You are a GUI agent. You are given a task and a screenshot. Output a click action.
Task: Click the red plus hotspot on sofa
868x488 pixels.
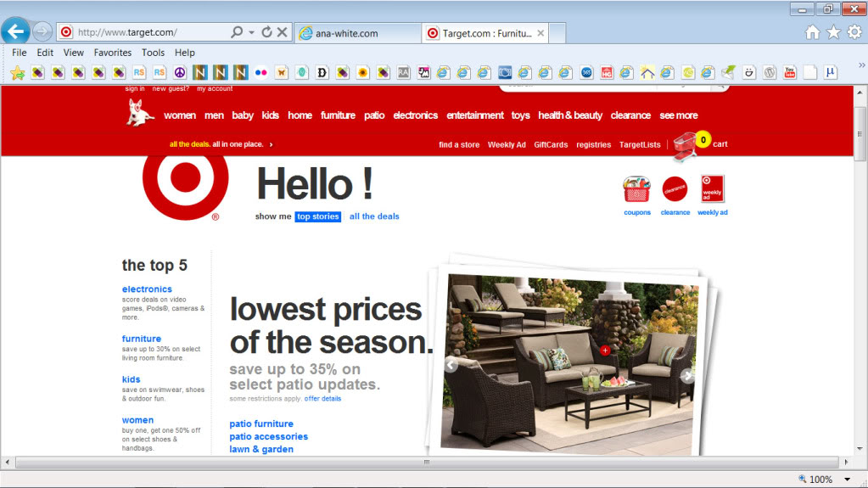point(605,350)
